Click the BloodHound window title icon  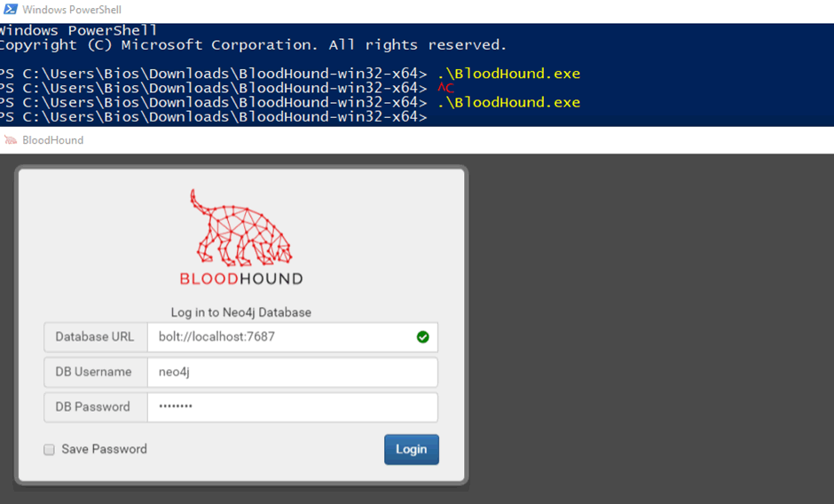tap(10, 140)
